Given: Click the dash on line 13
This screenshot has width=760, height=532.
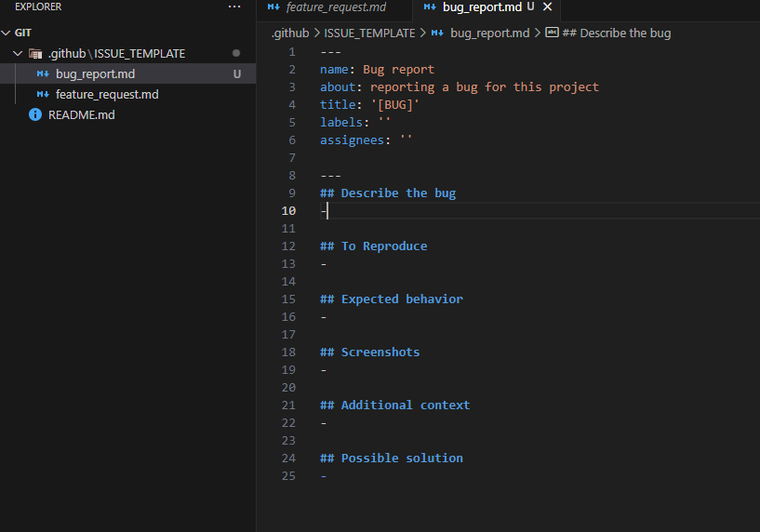Looking at the screenshot, I should click(x=324, y=264).
